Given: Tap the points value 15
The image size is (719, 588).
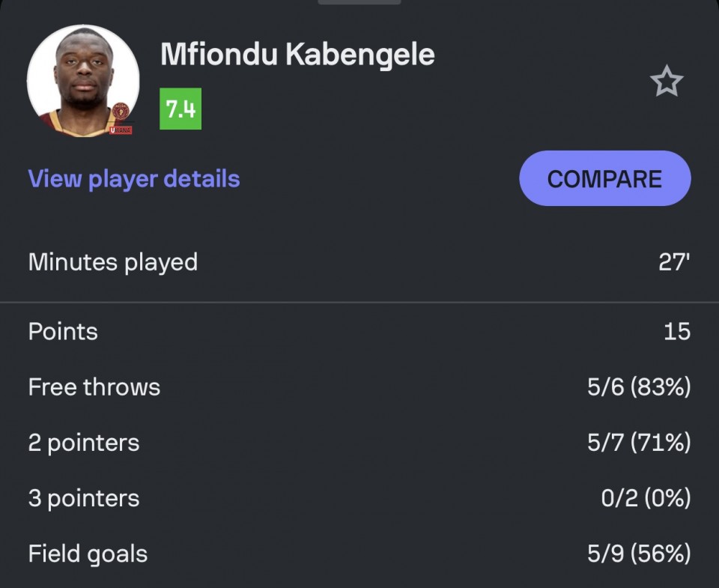Looking at the screenshot, I should tap(677, 332).
